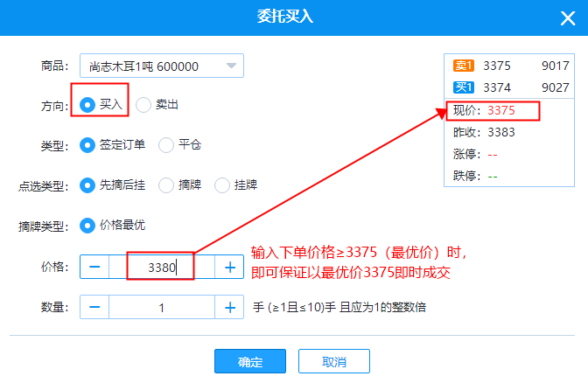
Task: Click the quantity hint text 且应为1的整数倍
Action: click(383, 307)
